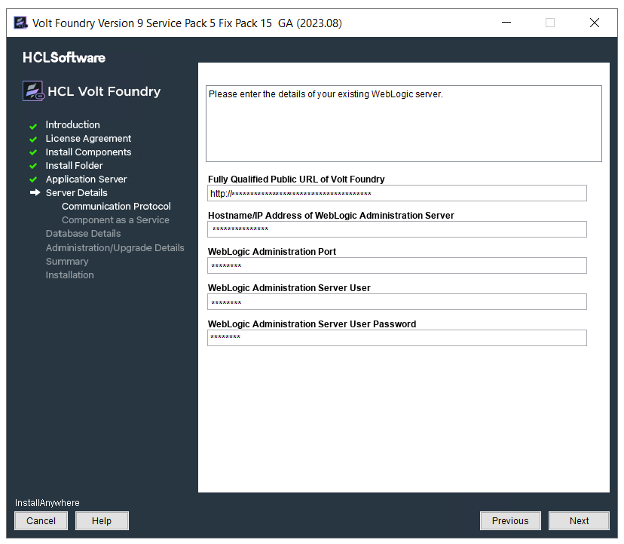624x544 pixels.
Task: Click the installer title bar icon
Action: point(20,23)
